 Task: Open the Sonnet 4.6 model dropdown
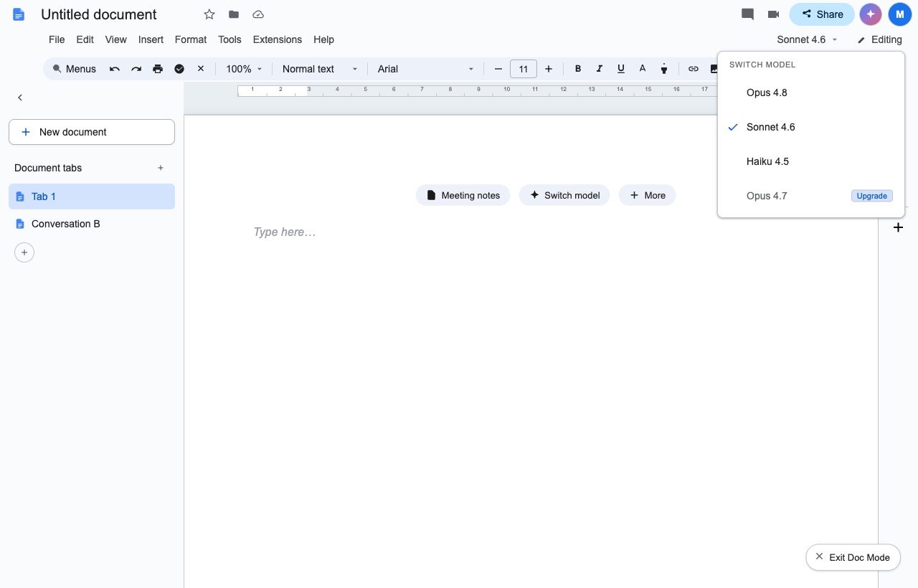[807, 39]
